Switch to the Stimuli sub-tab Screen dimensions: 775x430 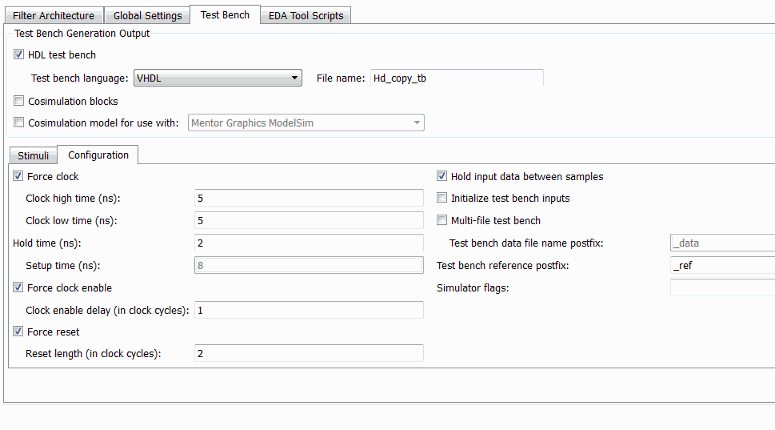pyautogui.click(x=33, y=155)
